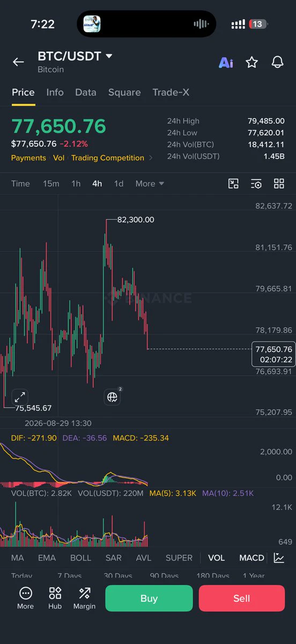Viewport: 296px width, 644px height.
Task: Open the Payments Vol Trading Competition chevron
Action: (151, 158)
